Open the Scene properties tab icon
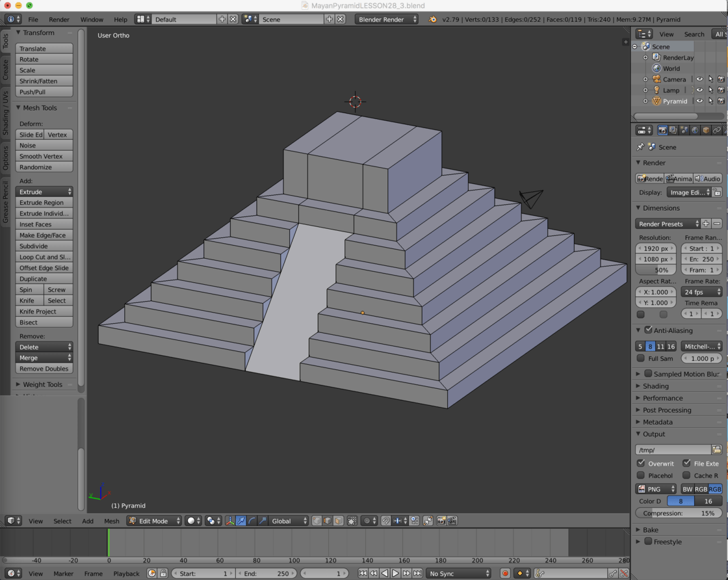 (684, 130)
